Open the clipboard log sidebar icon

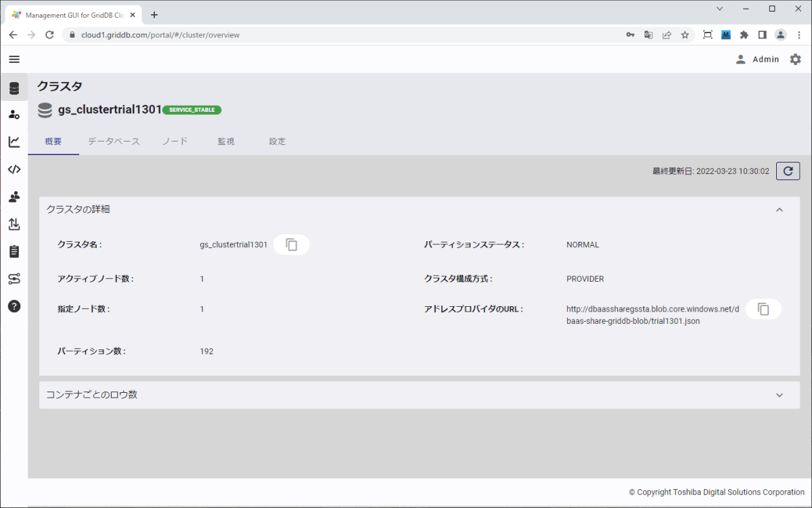point(14,251)
